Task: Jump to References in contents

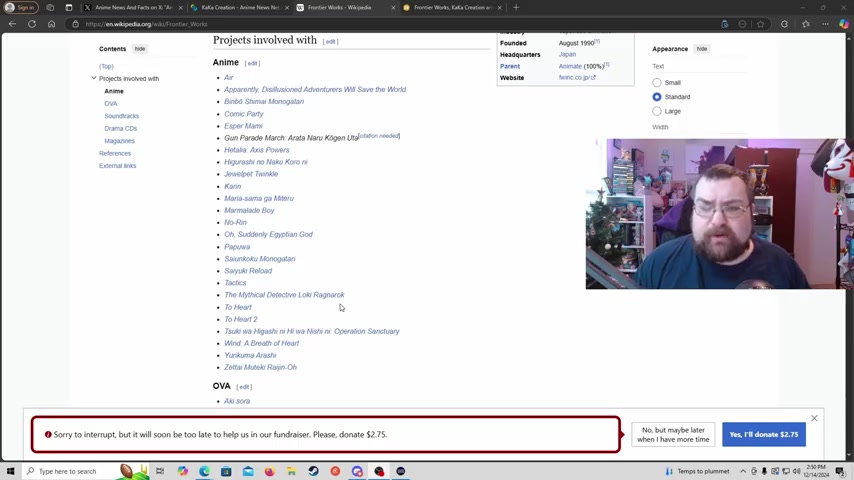Action: click(x=115, y=153)
